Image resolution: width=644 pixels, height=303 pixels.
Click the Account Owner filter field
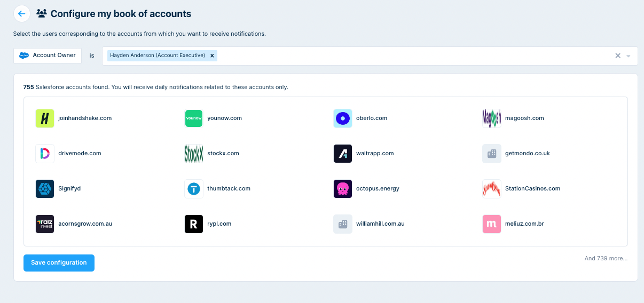tap(48, 55)
